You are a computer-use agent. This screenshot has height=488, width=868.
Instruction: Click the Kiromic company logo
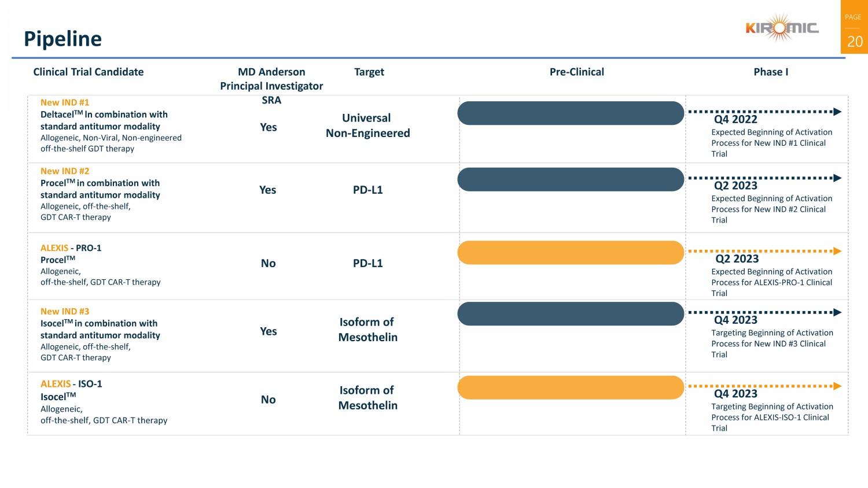pos(782,28)
